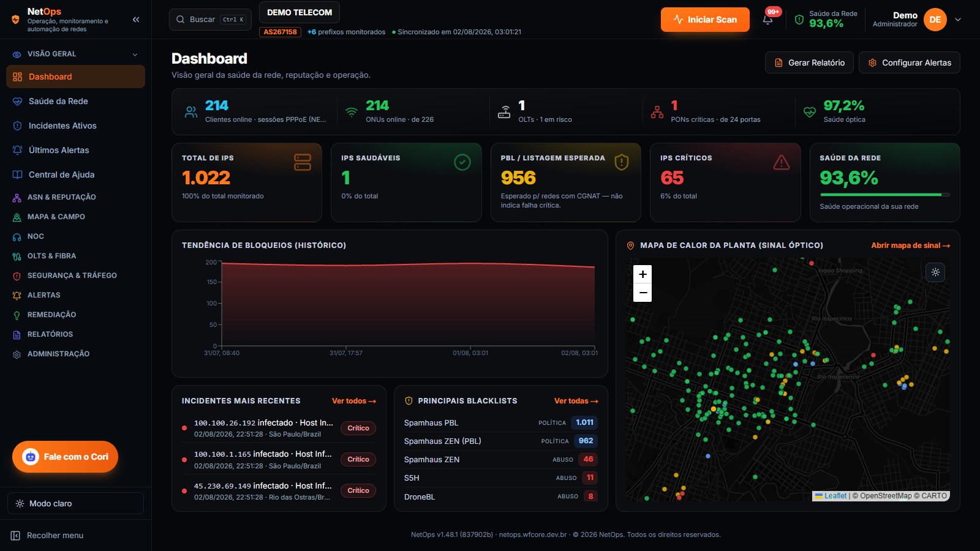The image size is (980, 551).
Task: Click the book icon beside Central de Ajuda
Action: pyautogui.click(x=17, y=174)
